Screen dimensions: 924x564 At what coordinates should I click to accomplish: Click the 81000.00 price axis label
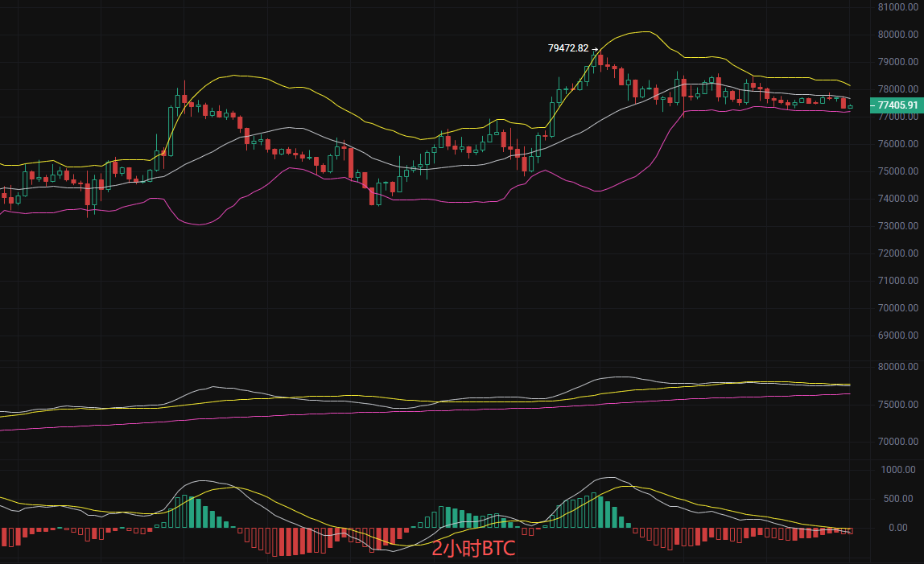coord(898,7)
